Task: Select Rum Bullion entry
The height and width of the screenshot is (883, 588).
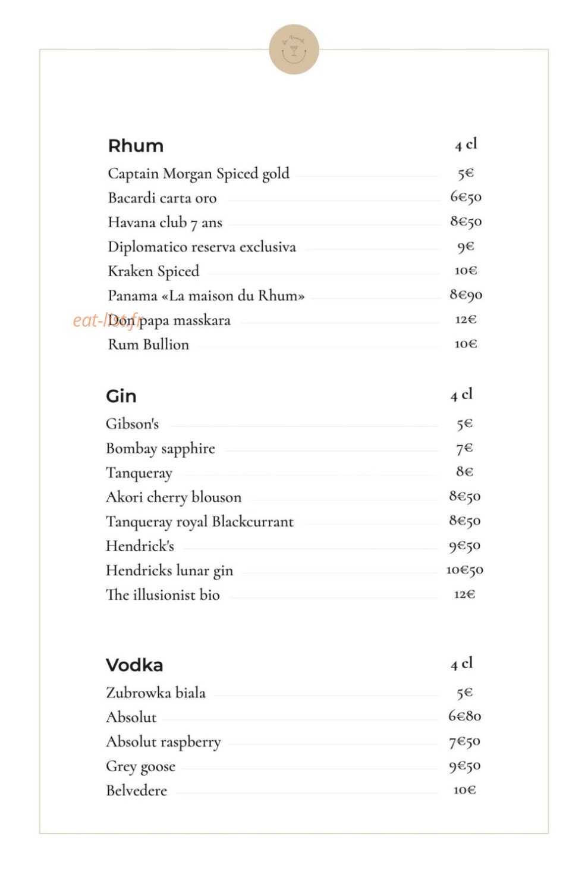Action: 148,345
